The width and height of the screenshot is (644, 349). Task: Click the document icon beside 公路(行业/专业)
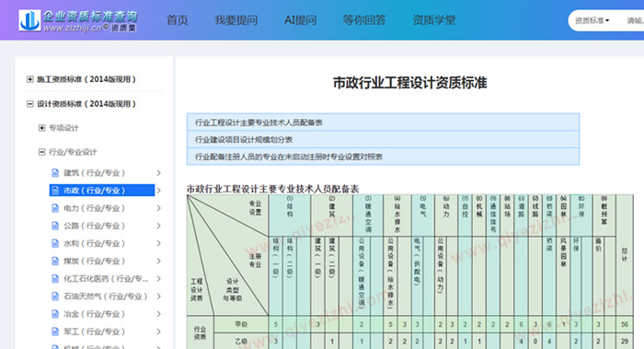[x=55, y=226]
